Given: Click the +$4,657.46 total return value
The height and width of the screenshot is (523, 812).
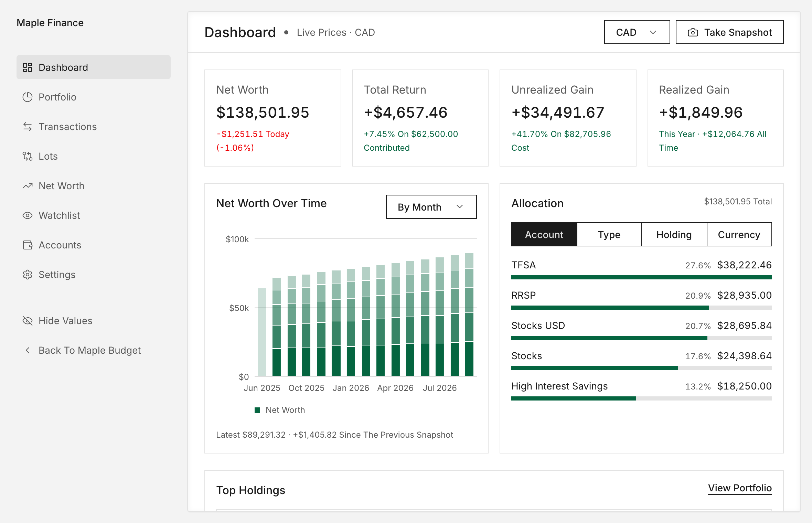Looking at the screenshot, I should coord(406,112).
